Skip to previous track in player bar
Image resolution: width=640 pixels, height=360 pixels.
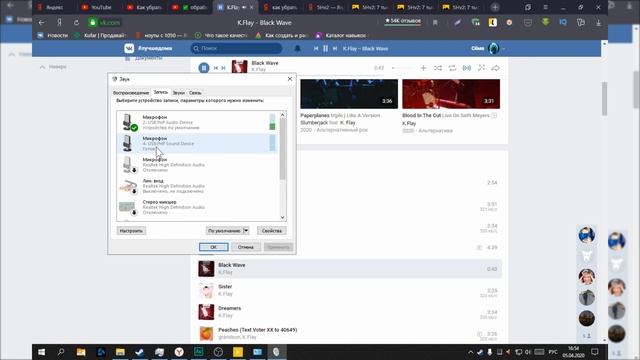click(216, 68)
